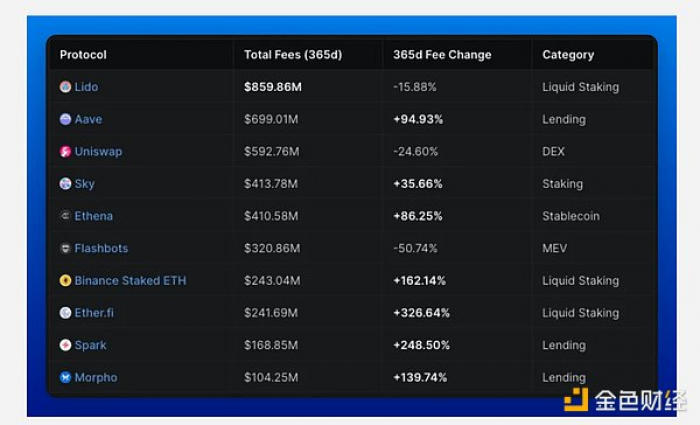This screenshot has height=425, width=700.
Task: Click the Aave protocol logo icon
Action: coord(65,119)
